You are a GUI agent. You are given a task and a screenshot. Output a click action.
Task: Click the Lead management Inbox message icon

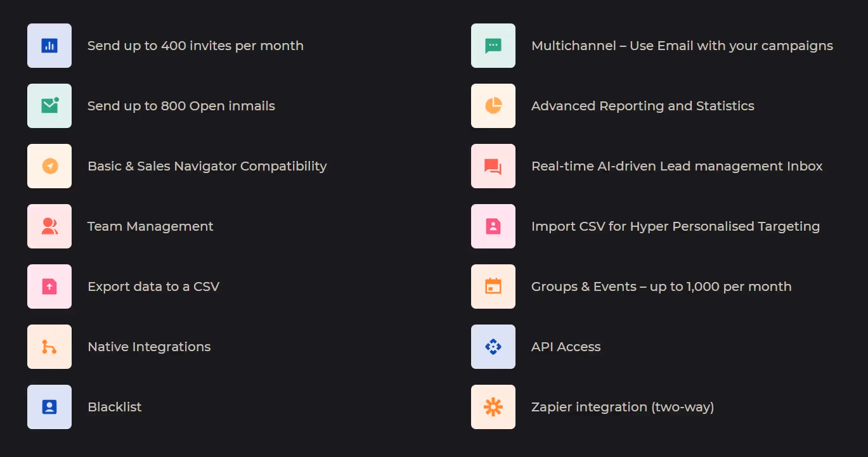[x=493, y=165]
